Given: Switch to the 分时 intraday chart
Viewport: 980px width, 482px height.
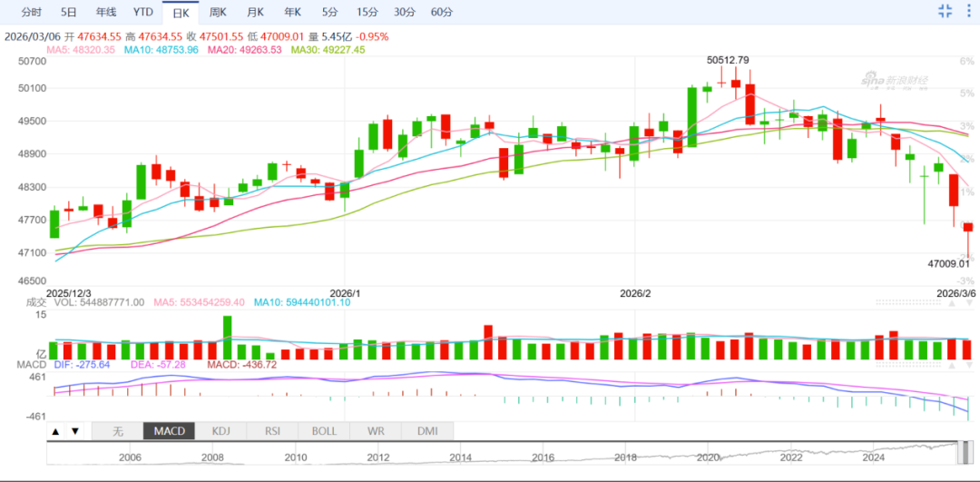Looking at the screenshot, I should point(31,12).
